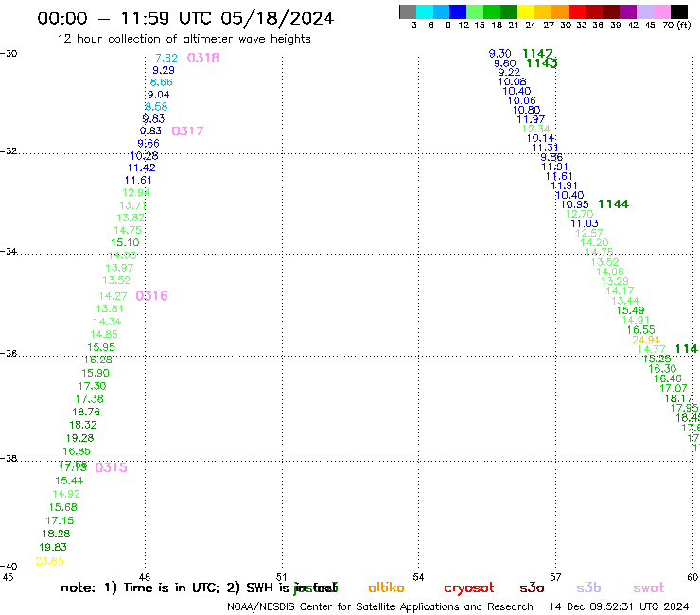Select the wave height value 15.49
700x615 pixels.
630,310
